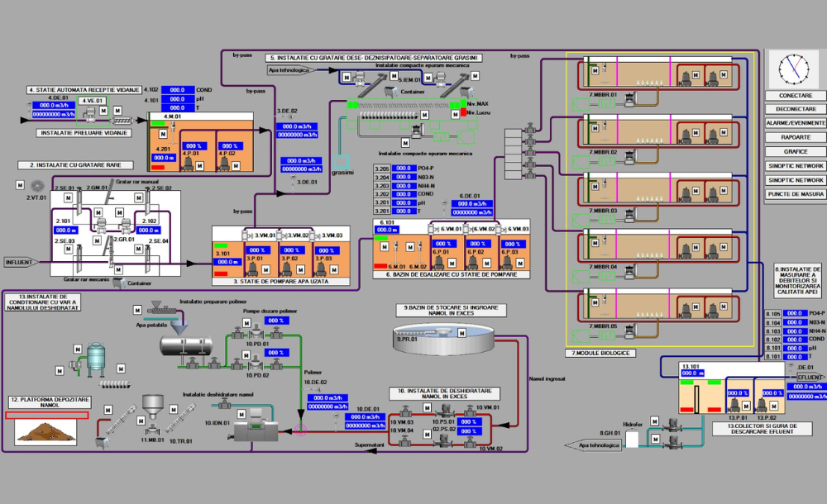Viewport: 827px width, 504px height.
Task: Click the 7.MBBR.01 module label
Action: pos(603,95)
